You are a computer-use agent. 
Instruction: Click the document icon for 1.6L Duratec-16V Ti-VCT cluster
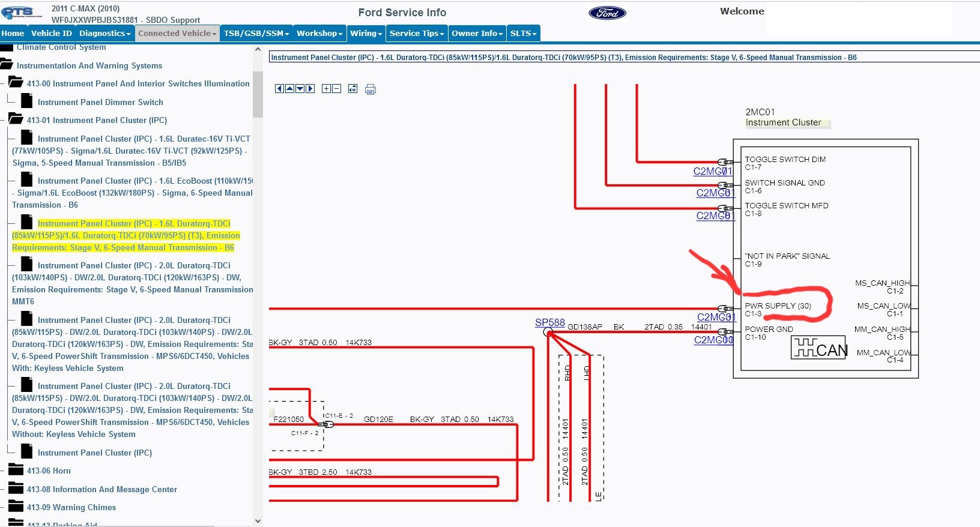coord(26,137)
